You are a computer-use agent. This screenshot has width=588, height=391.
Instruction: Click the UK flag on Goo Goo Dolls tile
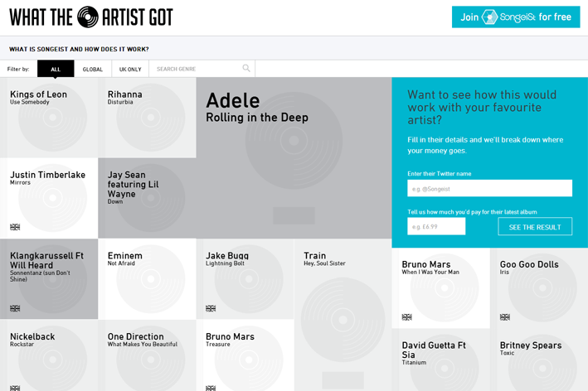point(504,317)
